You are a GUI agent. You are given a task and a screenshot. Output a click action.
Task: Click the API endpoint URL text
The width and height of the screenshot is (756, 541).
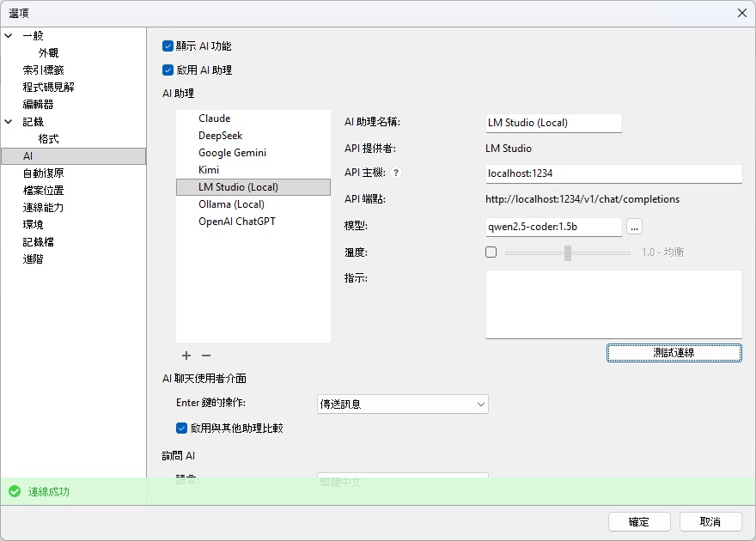click(x=582, y=199)
